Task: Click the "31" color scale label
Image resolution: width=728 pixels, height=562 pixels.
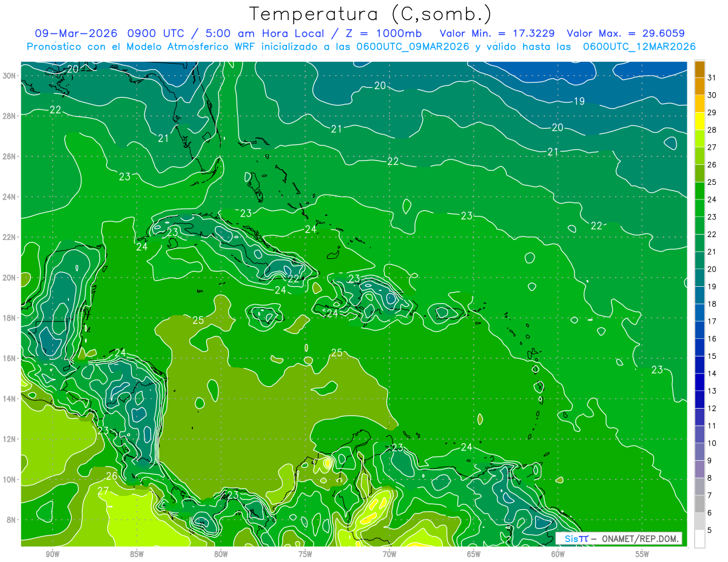Action: pos(712,78)
